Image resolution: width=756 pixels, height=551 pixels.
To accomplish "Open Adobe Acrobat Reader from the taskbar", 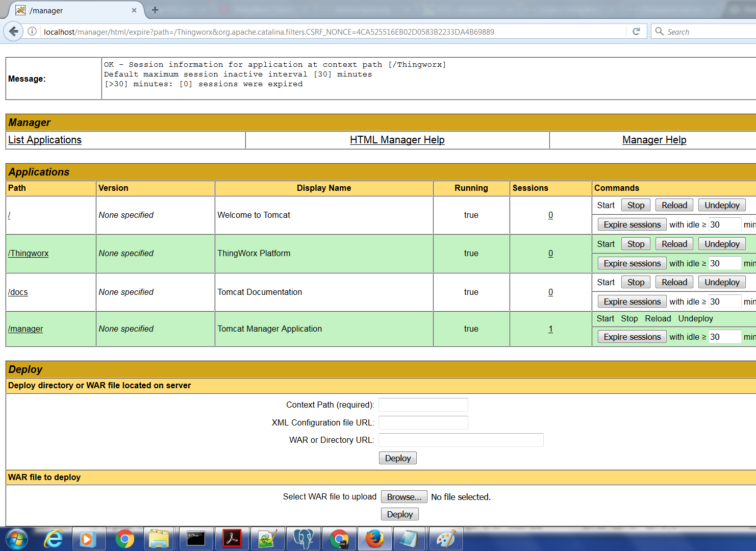I will tap(232, 539).
